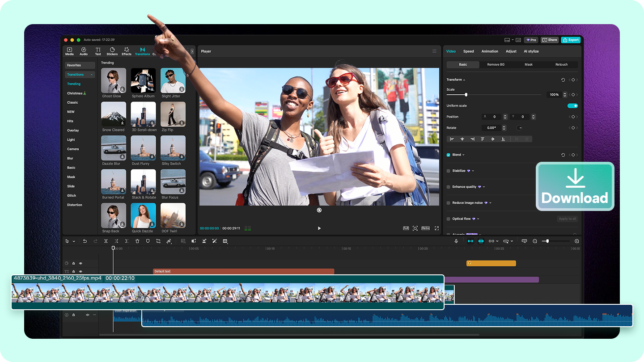Undo the last action
The width and height of the screenshot is (644, 362).
(x=85, y=241)
